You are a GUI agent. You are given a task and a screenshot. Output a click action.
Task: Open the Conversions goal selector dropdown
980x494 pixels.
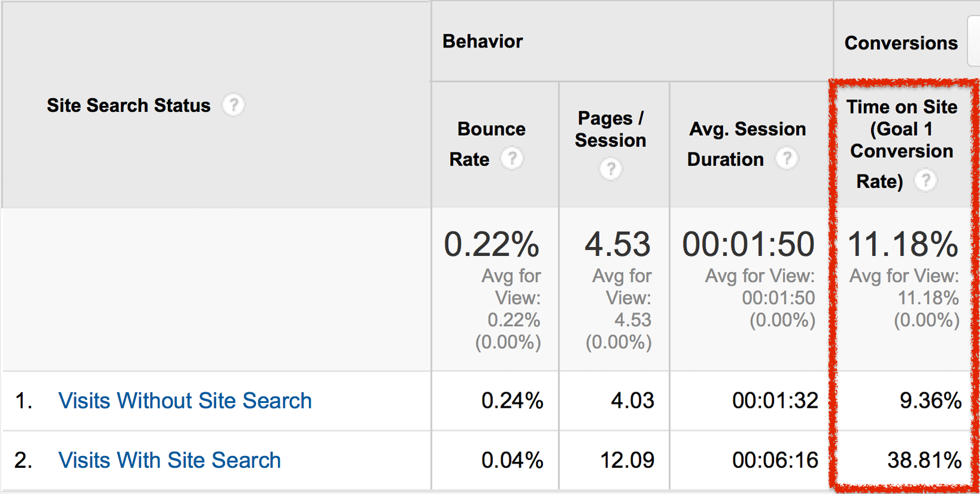click(x=973, y=42)
